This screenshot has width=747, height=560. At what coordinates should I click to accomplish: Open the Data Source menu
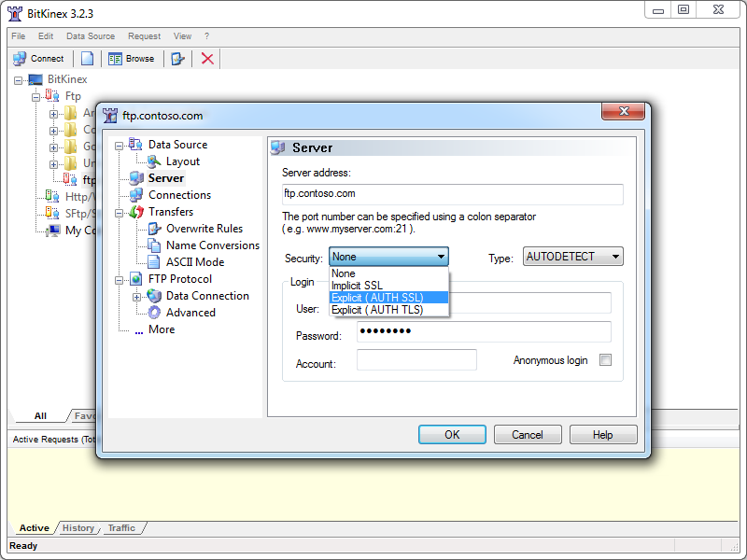(91, 36)
